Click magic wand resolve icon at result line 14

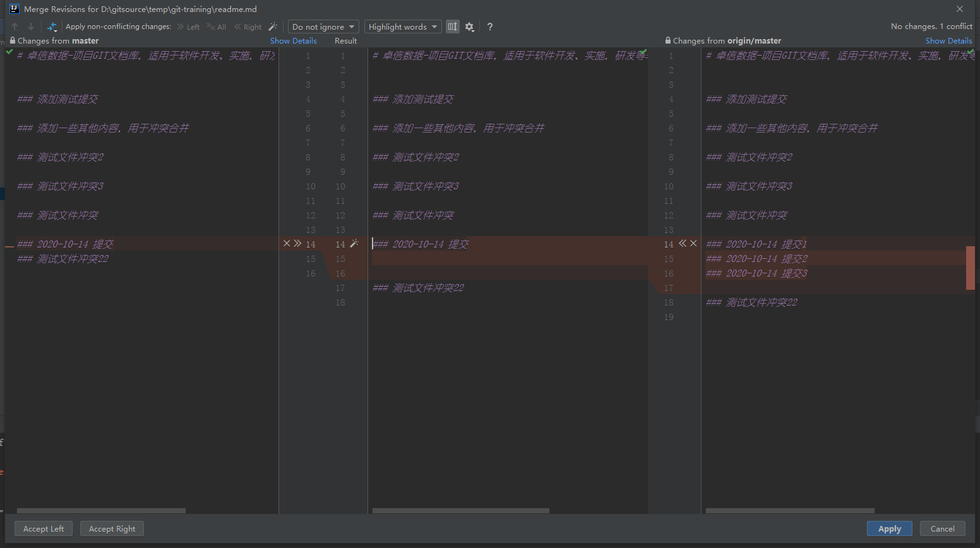354,244
